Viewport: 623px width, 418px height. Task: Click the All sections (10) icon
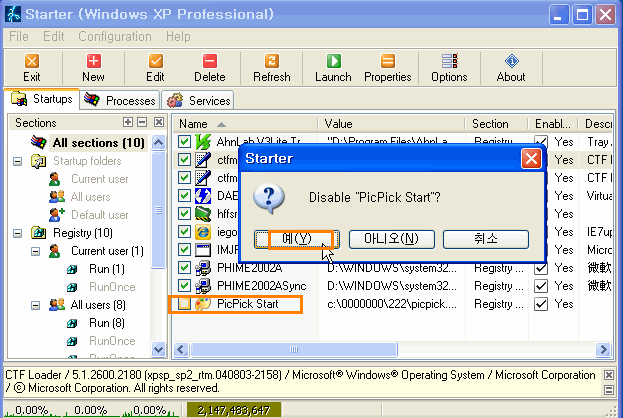pyautogui.click(x=39, y=142)
